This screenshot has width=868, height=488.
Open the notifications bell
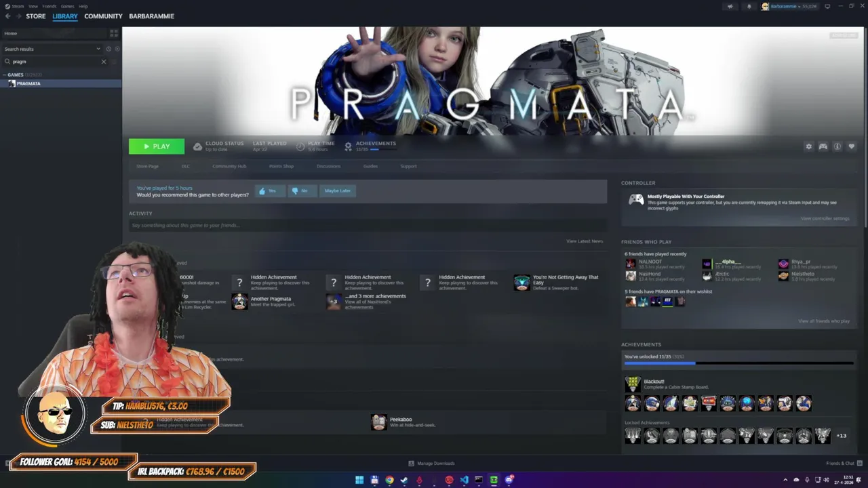click(x=749, y=6)
